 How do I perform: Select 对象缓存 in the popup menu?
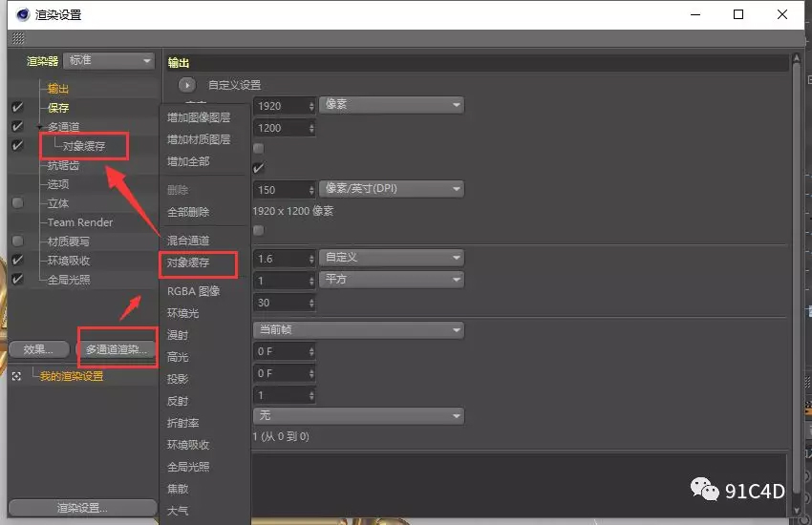[x=188, y=262]
